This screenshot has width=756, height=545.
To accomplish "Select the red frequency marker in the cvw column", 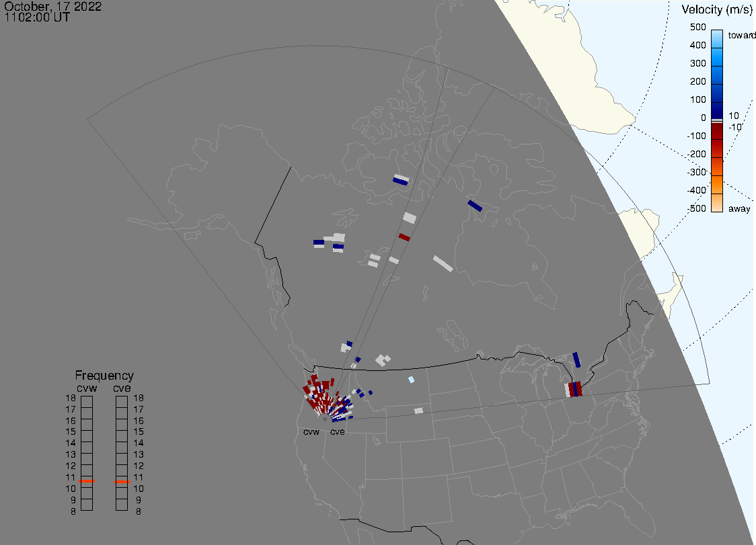I will [x=87, y=481].
